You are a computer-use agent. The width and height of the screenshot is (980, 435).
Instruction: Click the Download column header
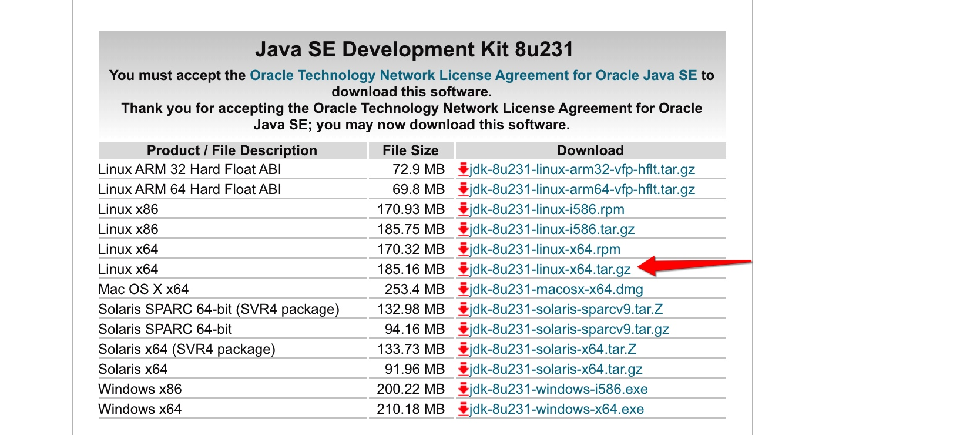point(590,150)
